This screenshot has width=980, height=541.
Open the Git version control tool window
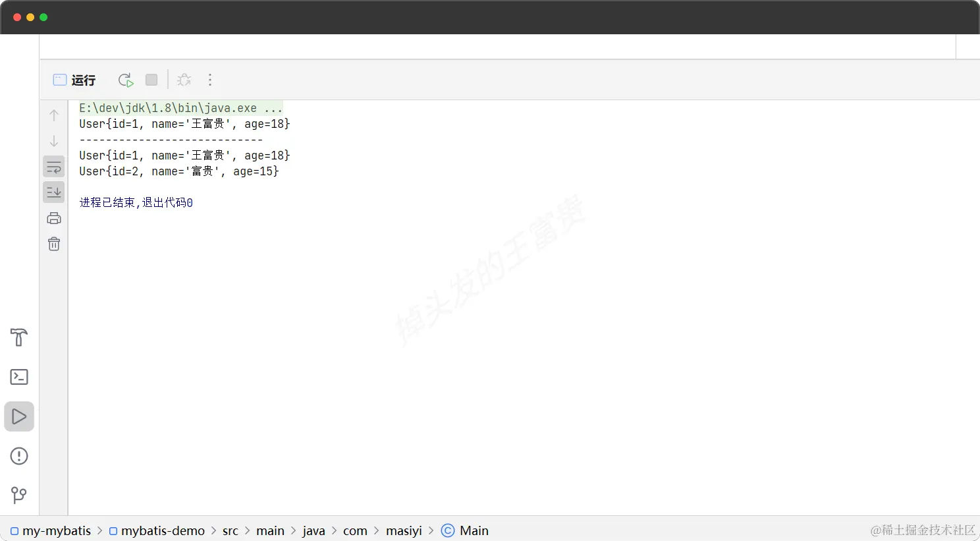pyautogui.click(x=19, y=495)
